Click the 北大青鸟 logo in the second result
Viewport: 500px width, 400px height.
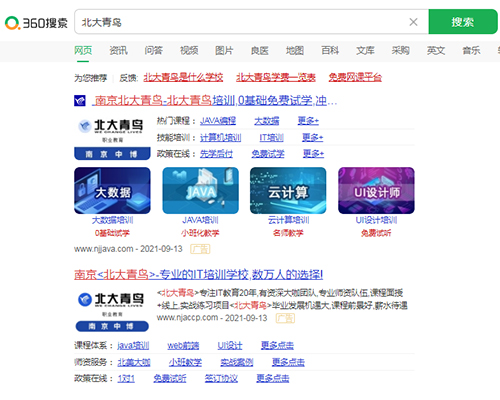112,311
